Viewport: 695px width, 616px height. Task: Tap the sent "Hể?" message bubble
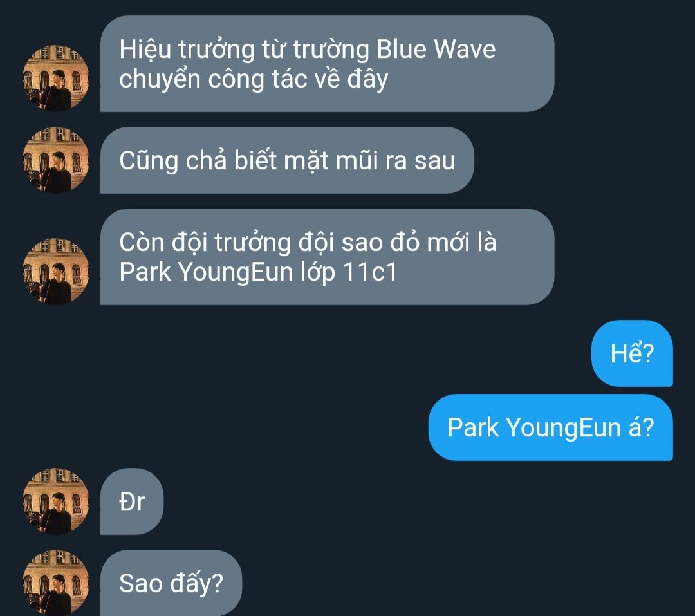coord(632,353)
